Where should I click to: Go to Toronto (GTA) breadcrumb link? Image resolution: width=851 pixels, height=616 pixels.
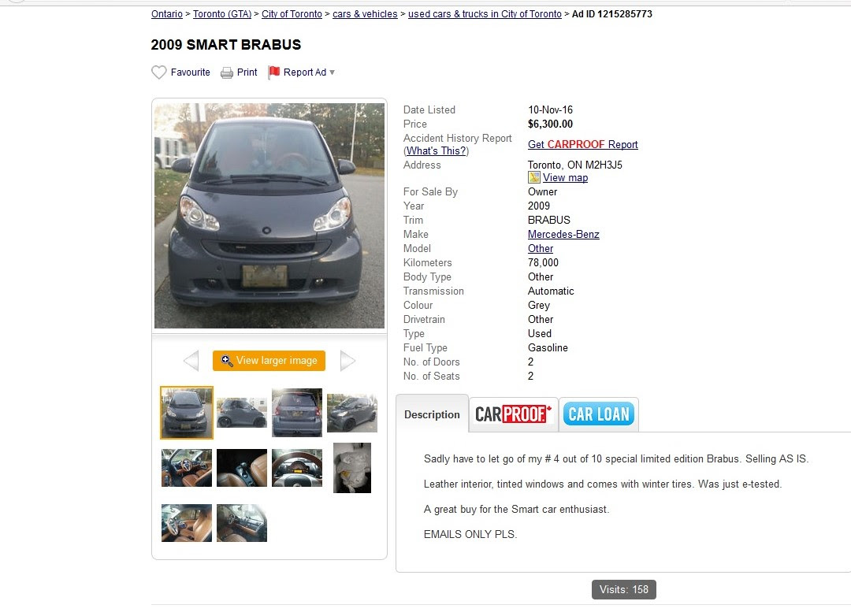[x=222, y=14]
